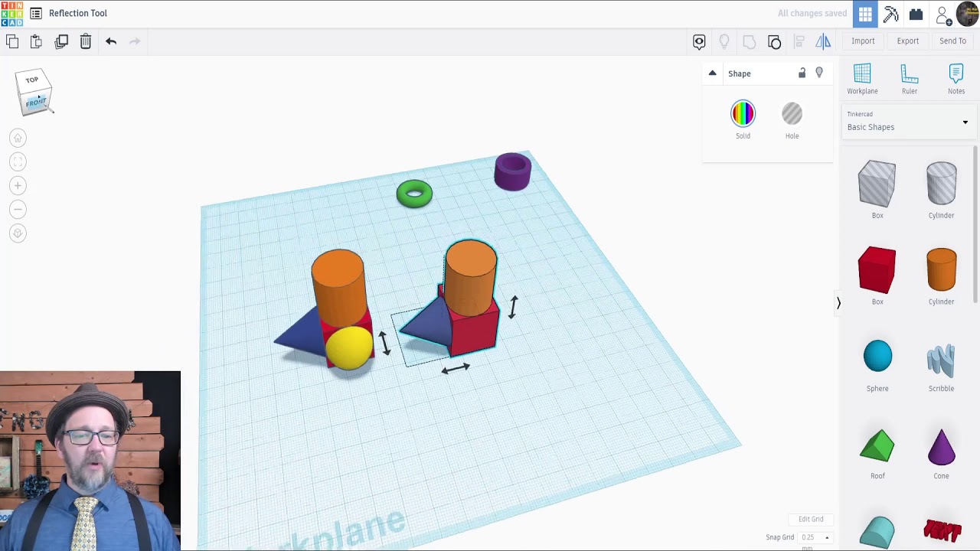Viewport: 980px width, 551px height.
Task: Select the green torus on workplane
Action: pyautogui.click(x=414, y=194)
